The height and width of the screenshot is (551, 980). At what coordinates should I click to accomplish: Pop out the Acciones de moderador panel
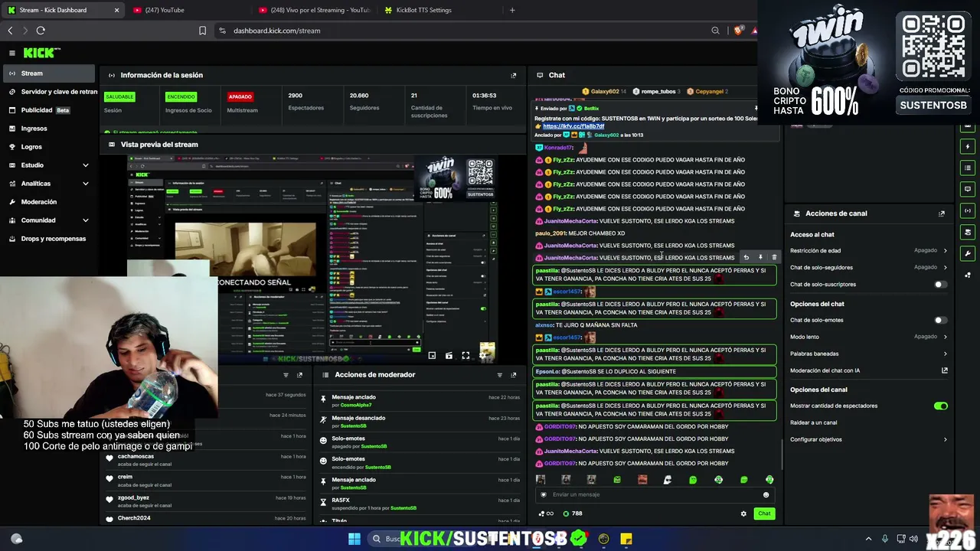pos(514,375)
